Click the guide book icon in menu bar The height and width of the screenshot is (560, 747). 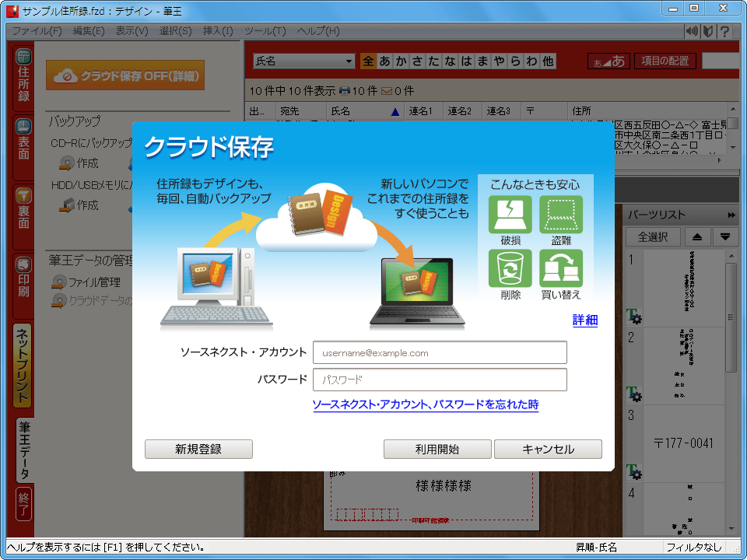708,31
